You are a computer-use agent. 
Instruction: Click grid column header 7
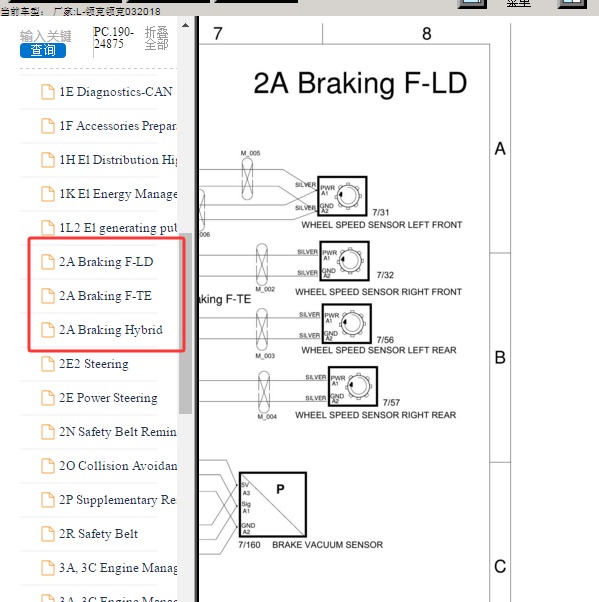click(218, 34)
